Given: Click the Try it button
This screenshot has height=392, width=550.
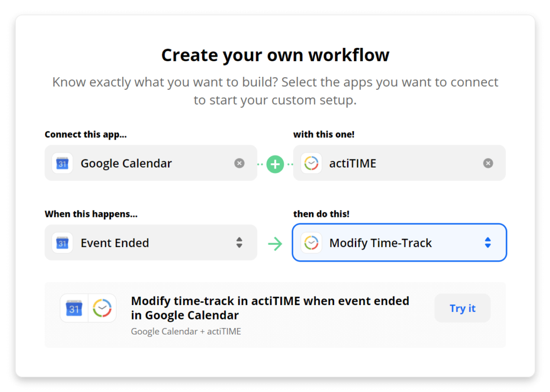Looking at the screenshot, I should click(x=462, y=308).
